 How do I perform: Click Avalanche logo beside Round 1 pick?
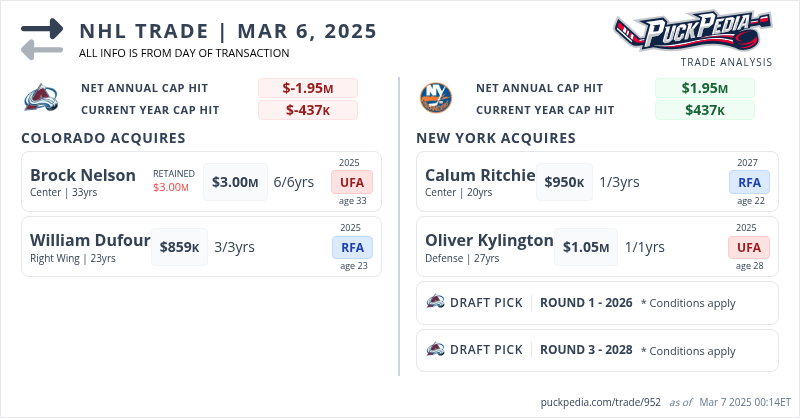(436, 302)
